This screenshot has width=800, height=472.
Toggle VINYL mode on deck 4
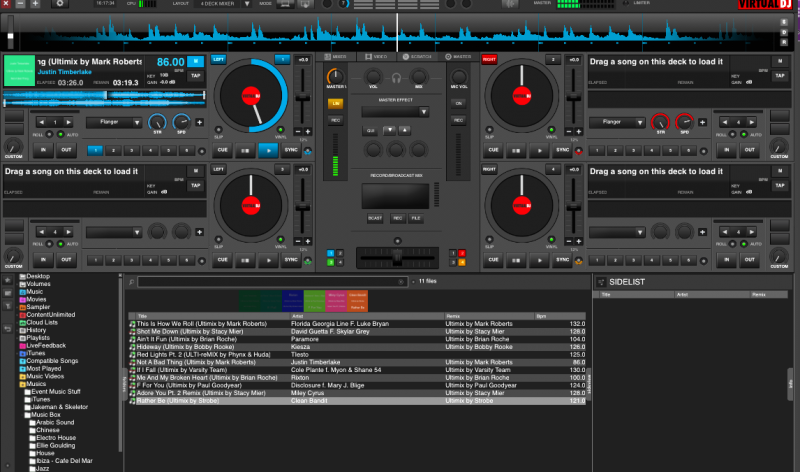552,239
